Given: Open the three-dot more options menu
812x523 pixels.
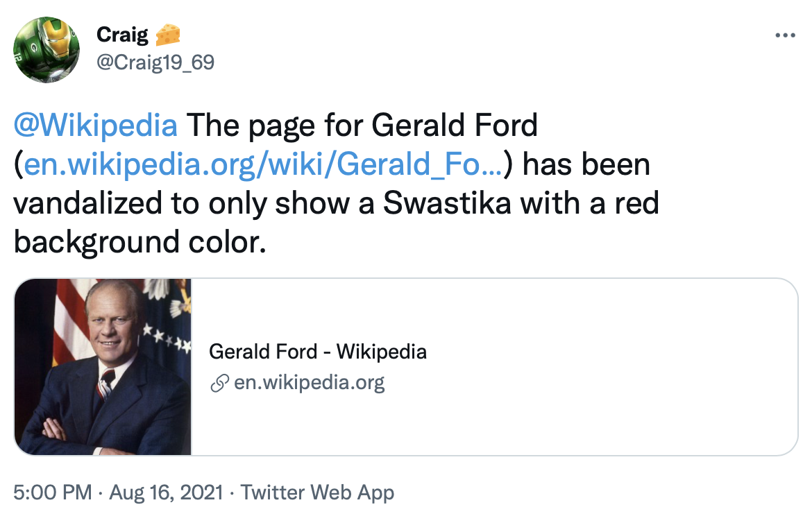Looking at the screenshot, I should (785, 35).
